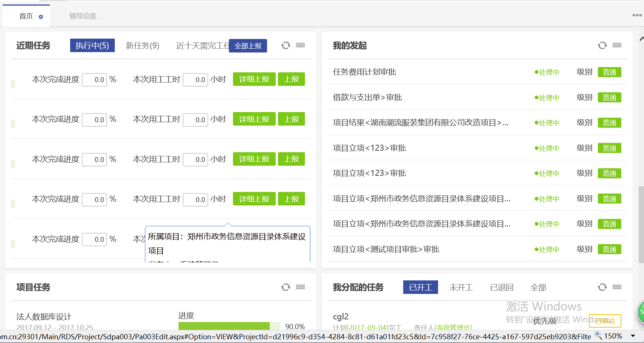
Task: Click the gear icon on 首页 tab
Action: point(41,17)
